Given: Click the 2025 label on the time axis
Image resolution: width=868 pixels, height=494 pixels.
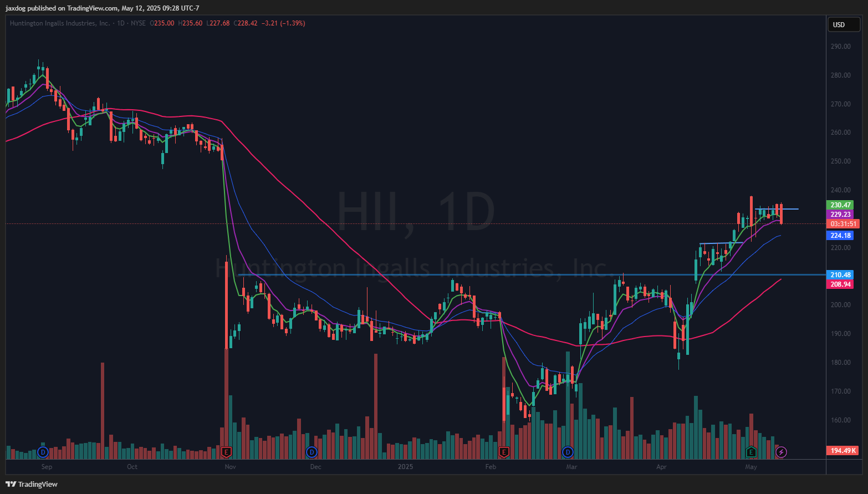Looking at the screenshot, I should point(406,467).
